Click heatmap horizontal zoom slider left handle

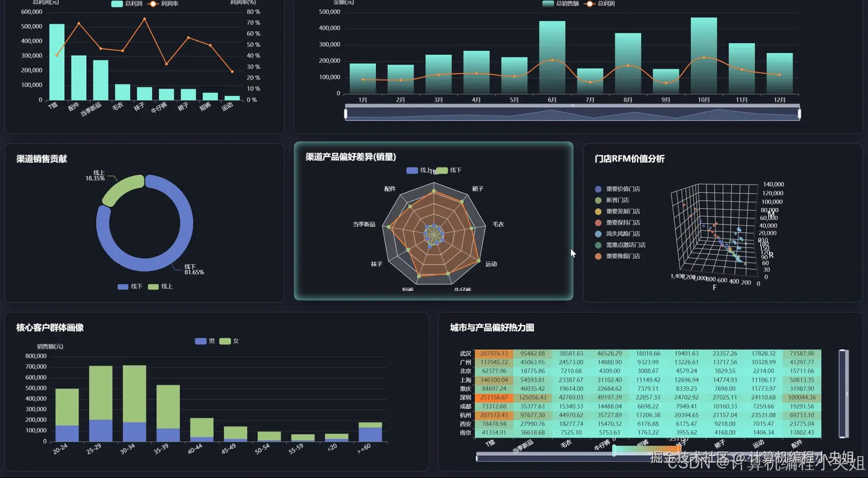477,457
